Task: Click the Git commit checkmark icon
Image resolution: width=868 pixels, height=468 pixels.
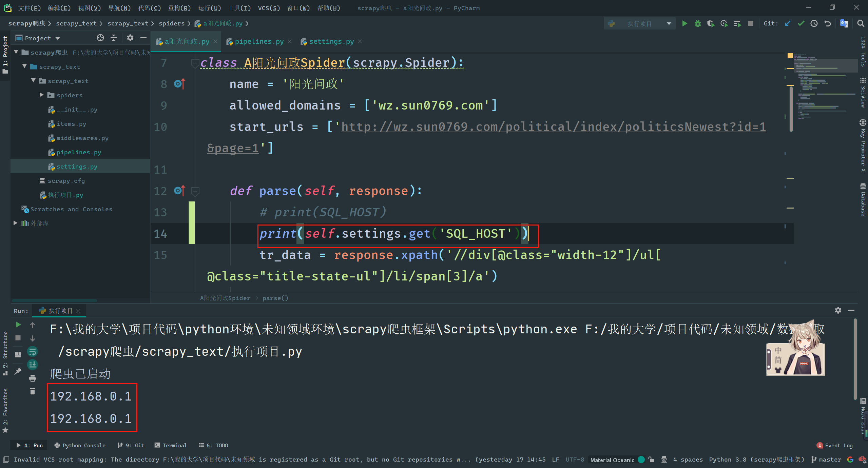Action: pos(801,23)
